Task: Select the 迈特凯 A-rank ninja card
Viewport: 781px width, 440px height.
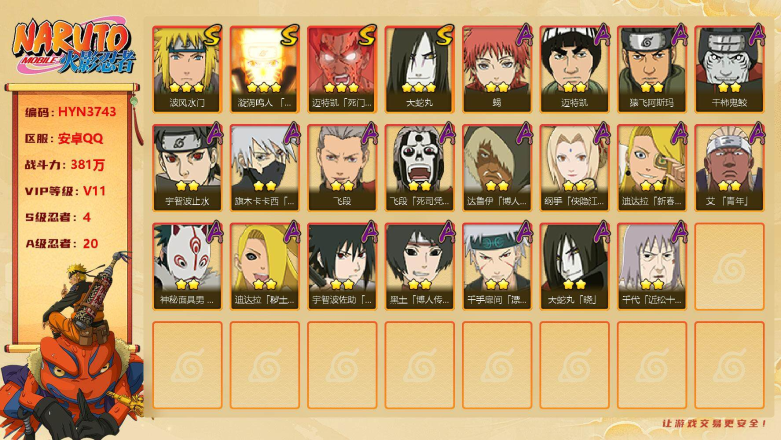Action: pyautogui.click(x=574, y=69)
